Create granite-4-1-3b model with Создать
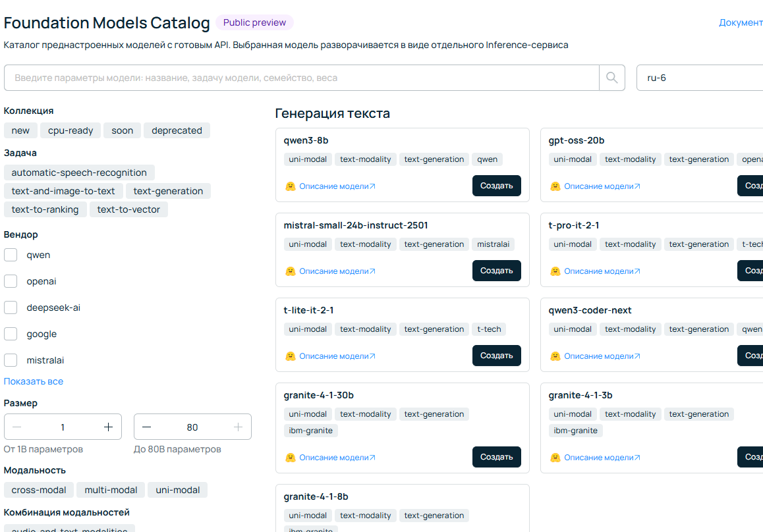763x532 pixels. tap(750, 457)
